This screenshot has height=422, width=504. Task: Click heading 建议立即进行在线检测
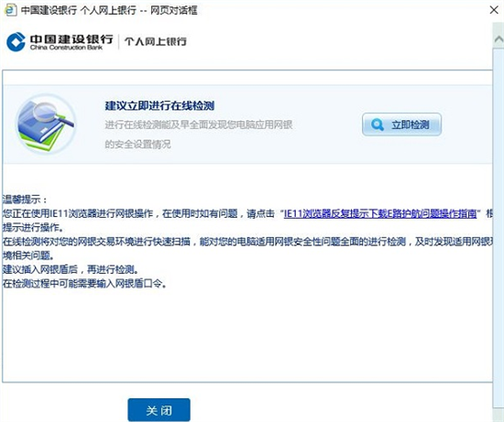159,105
